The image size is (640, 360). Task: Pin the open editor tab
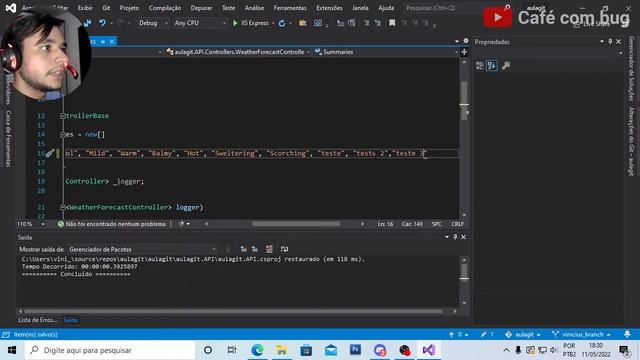(x=103, y=42)
